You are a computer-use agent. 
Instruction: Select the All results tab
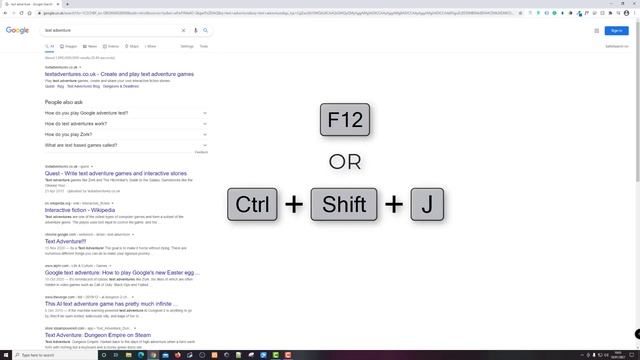click(x=49, y=47)
